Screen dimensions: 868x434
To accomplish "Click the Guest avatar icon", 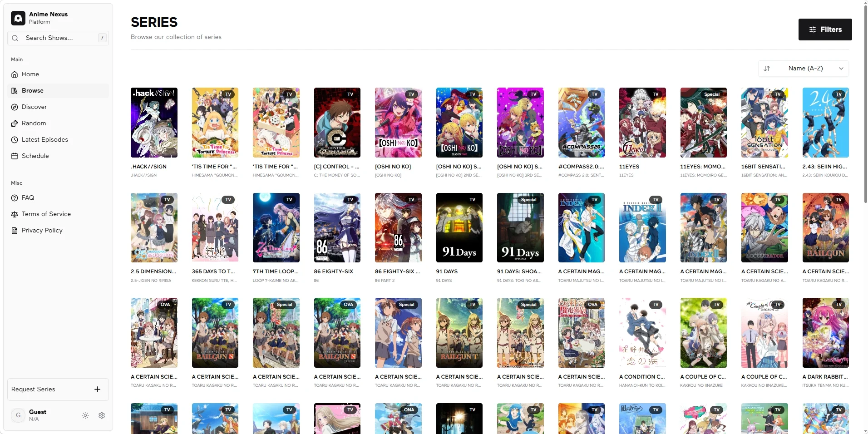I will click(x=18, y=415).
